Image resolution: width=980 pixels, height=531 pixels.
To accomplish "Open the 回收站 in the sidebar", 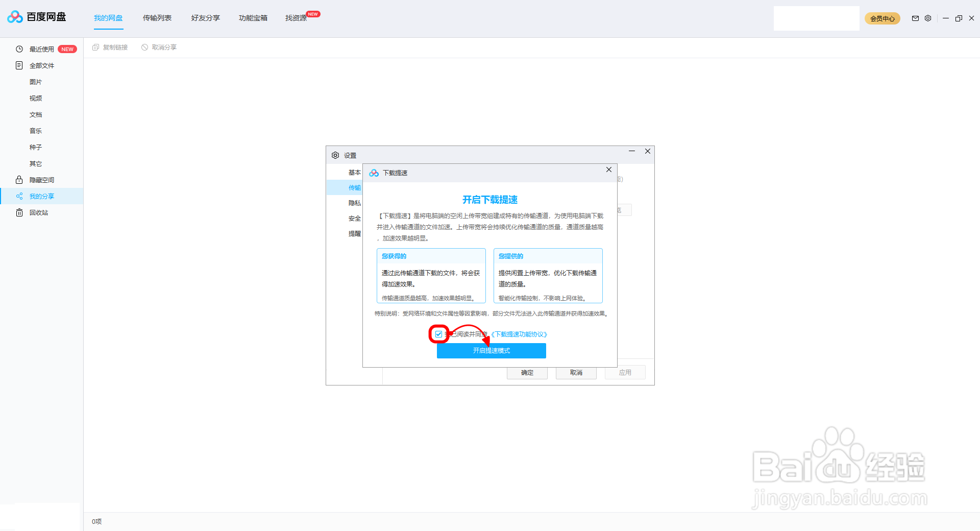I will point(38,212).
